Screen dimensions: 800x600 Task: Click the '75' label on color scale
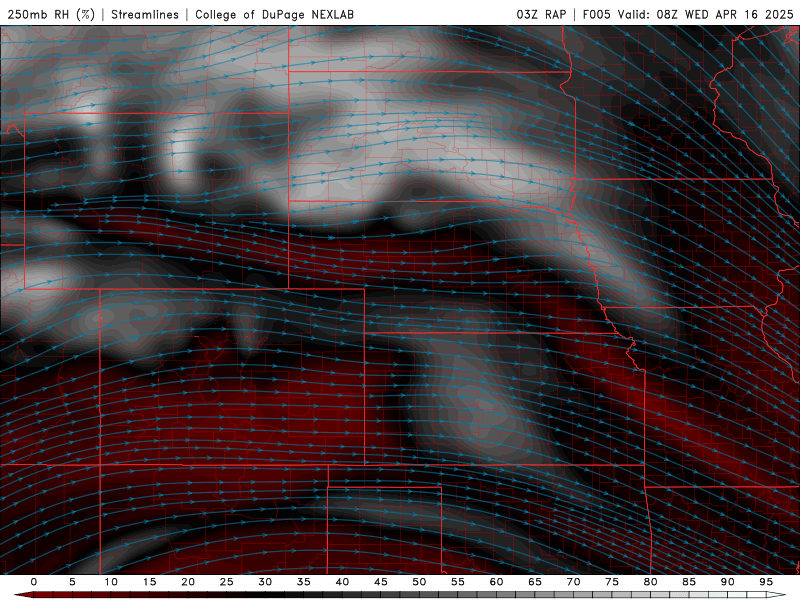pyautogui.click(x=612, y=582)
